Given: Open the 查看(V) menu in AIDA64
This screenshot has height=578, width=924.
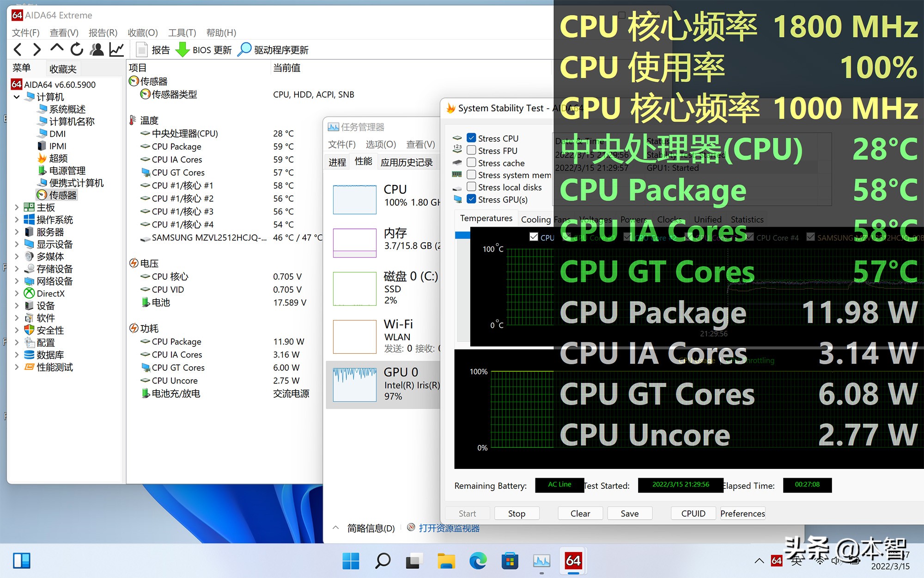Looking at the screenshot, I should [x=64, y=33].
